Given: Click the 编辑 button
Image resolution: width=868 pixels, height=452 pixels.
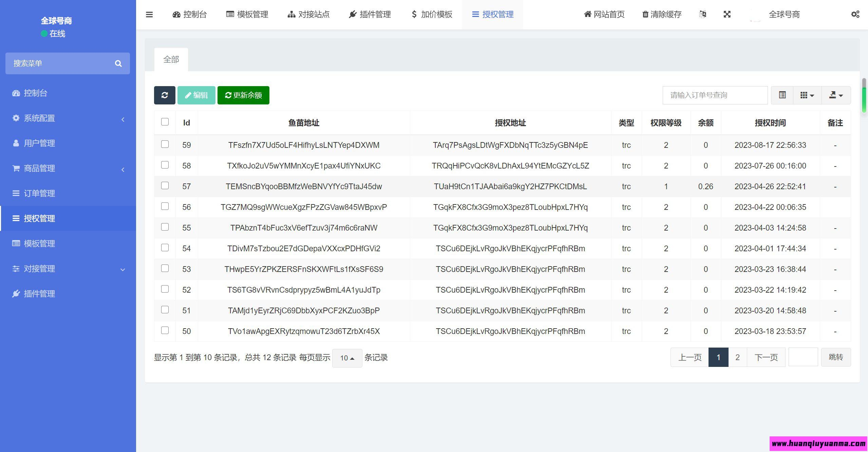Looking at the screenshot, I should click(x=196, y=95).
